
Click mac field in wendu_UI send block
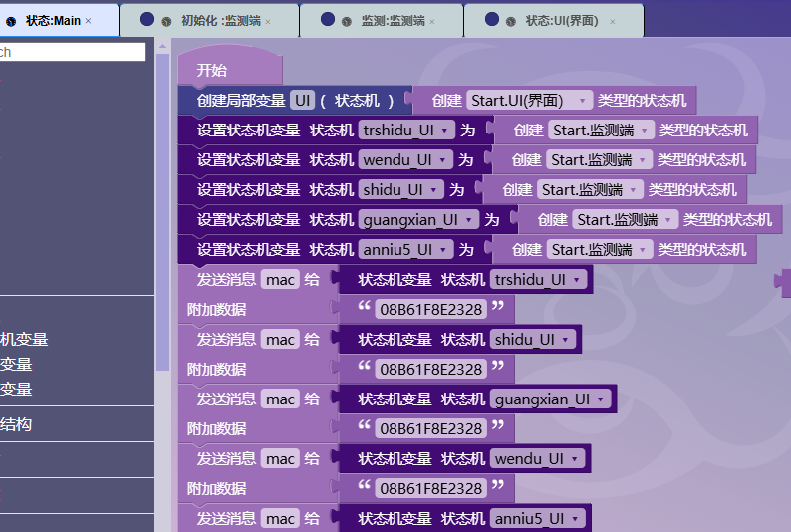280,459
